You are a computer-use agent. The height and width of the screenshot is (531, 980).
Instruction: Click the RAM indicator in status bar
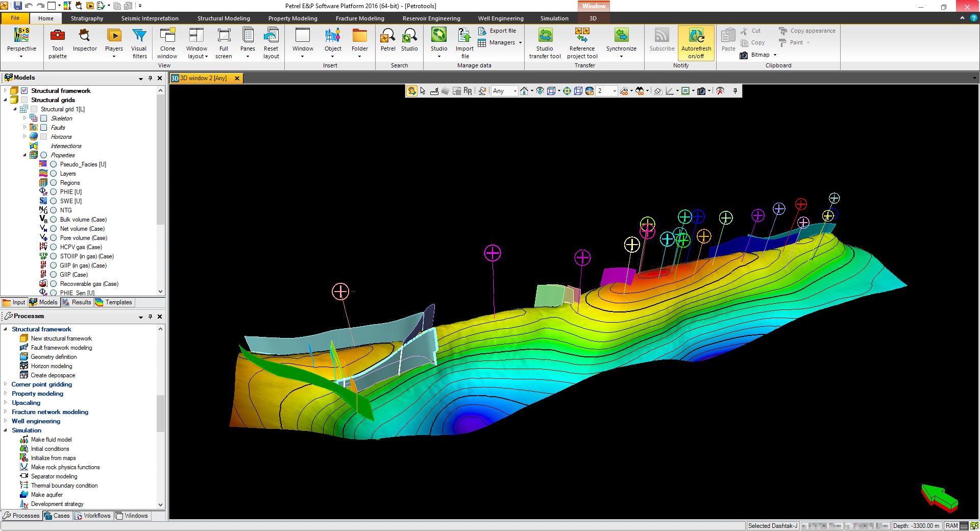[x=956, y=525]
